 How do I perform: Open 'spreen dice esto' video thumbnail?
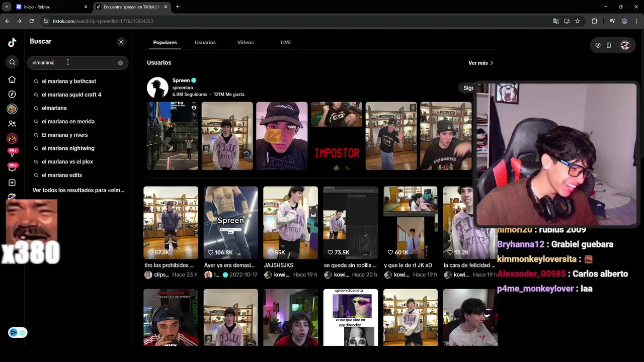click(350, 317)
